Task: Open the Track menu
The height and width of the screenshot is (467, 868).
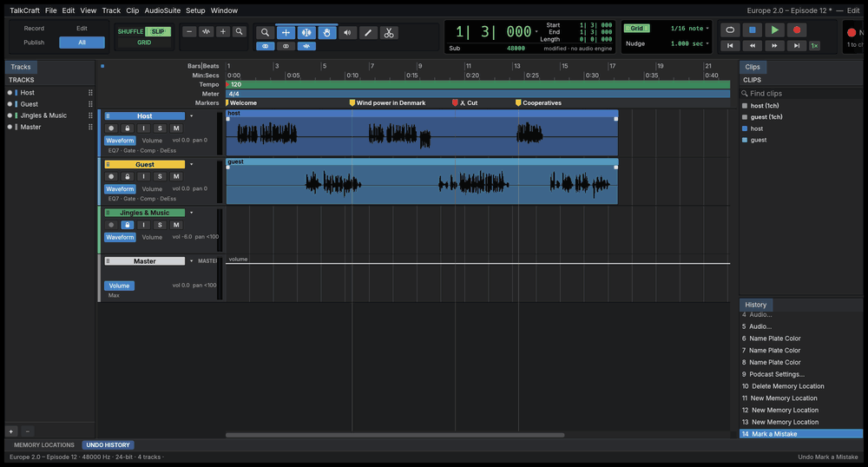Action: tap(111, 10)
